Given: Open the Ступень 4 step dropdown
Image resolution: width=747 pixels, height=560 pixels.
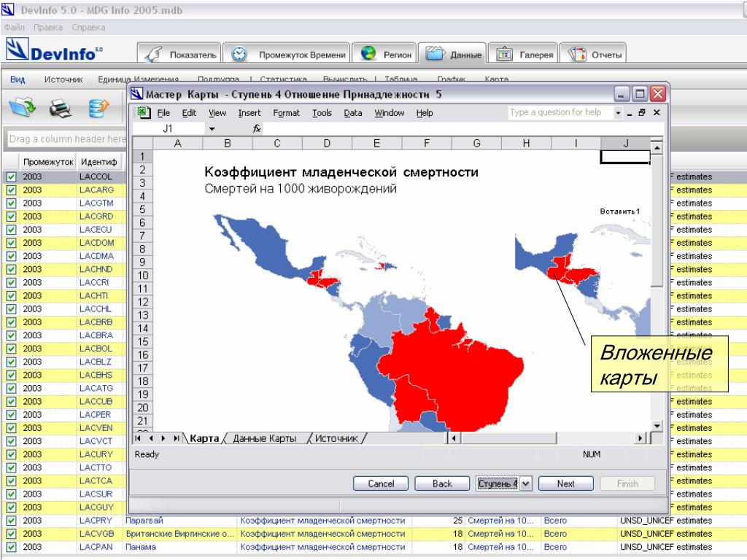Looking at the screenshot, I should click(x=525, y=484).
